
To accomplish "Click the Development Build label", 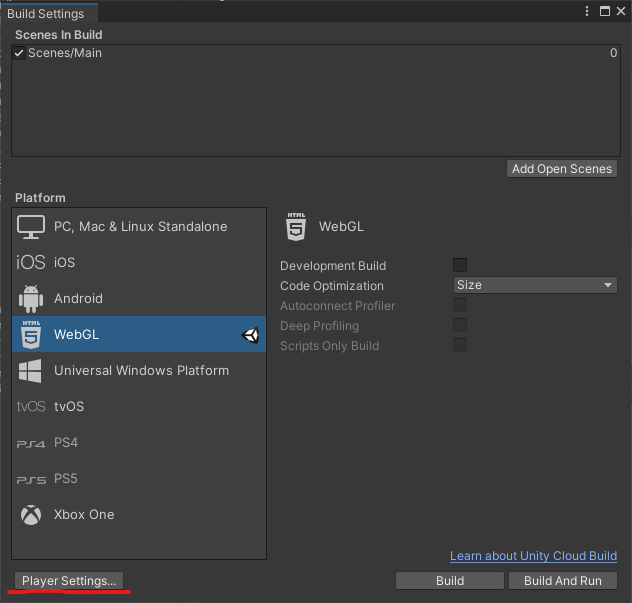I will point(333,266).
